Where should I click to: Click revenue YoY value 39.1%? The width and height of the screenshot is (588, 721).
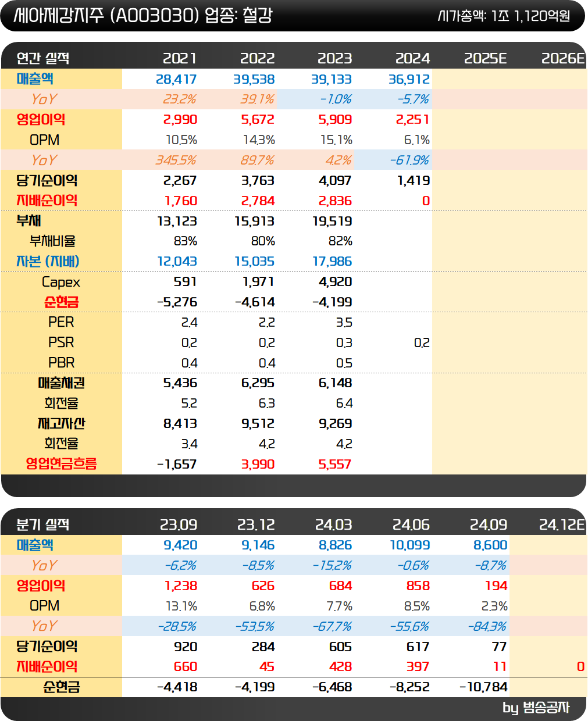[x=257, y=99]
